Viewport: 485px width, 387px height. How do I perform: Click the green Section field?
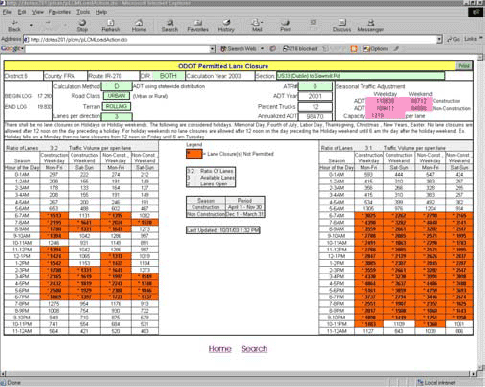coord(360,76)
